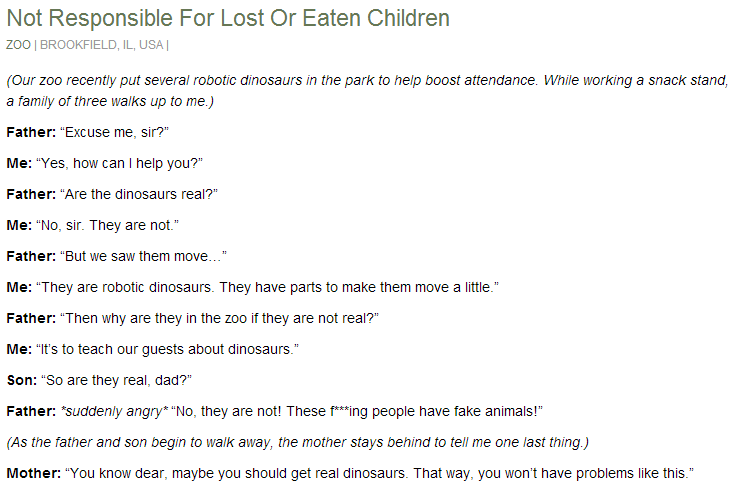This screenshot has width=735, height=491.
Task: Click the italic intro paragraph about robotic dinosaurs
Action: point(366,91)
